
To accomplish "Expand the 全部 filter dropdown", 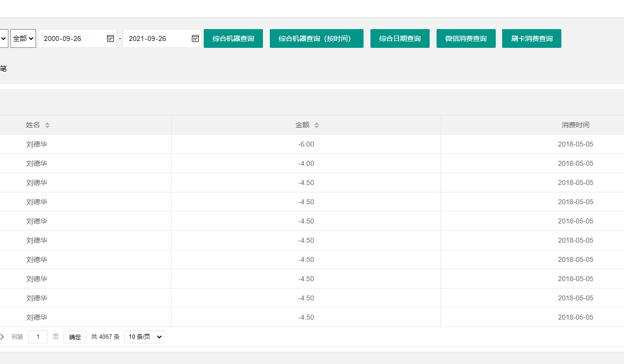I will coord(23,38).
